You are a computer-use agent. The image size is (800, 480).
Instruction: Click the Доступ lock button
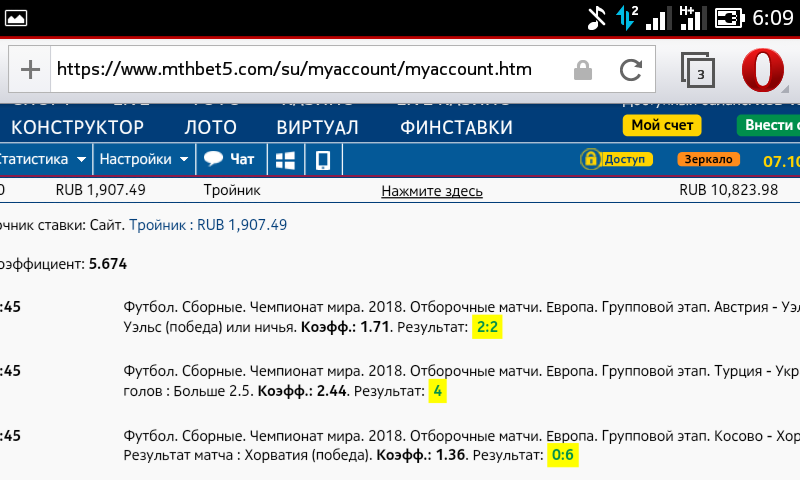617,159
